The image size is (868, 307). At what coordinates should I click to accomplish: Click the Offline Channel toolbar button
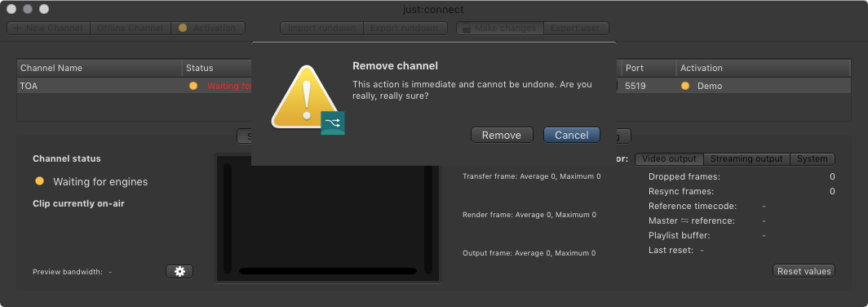130,28
